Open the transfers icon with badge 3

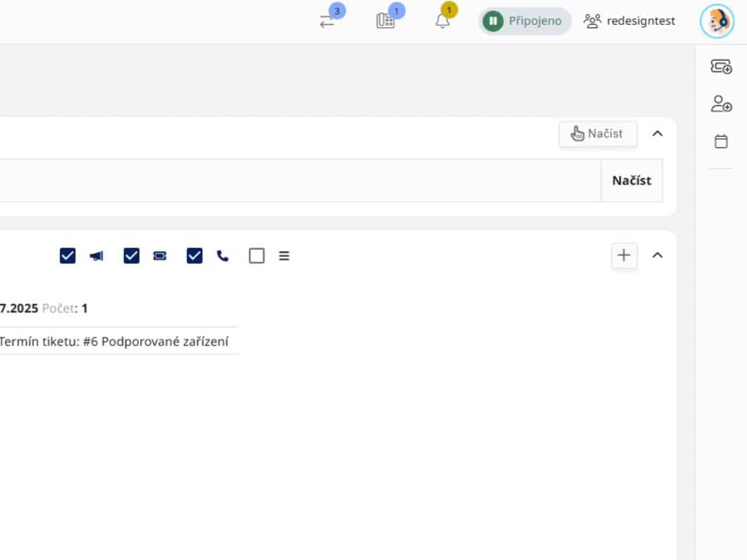pos(328,21)
